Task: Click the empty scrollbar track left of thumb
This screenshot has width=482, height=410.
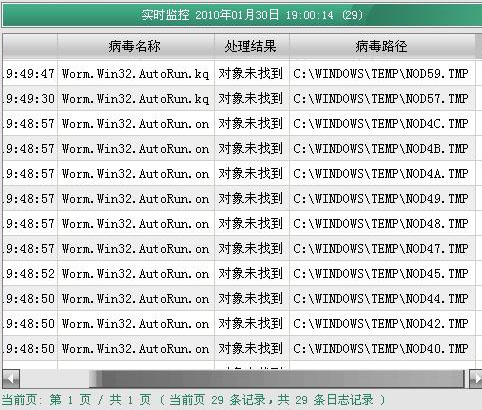Action: coord(55,379)
